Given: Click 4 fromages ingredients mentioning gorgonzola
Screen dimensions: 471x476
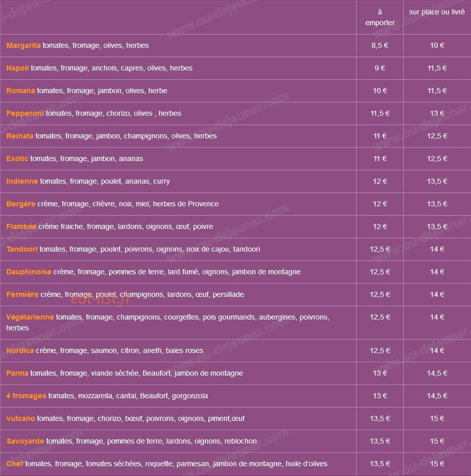Looking at the screenshot, I should coord(128,396).
